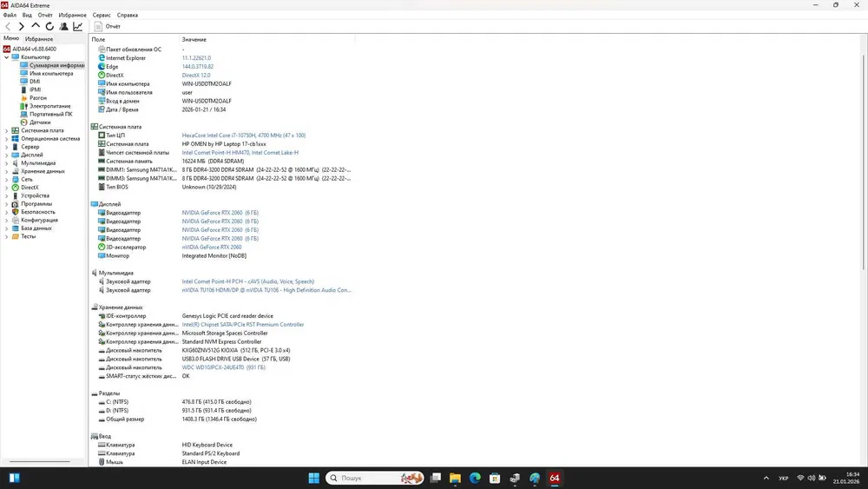Expand the Хранение данных tree node
868x489 pixels.
point(7,171)
